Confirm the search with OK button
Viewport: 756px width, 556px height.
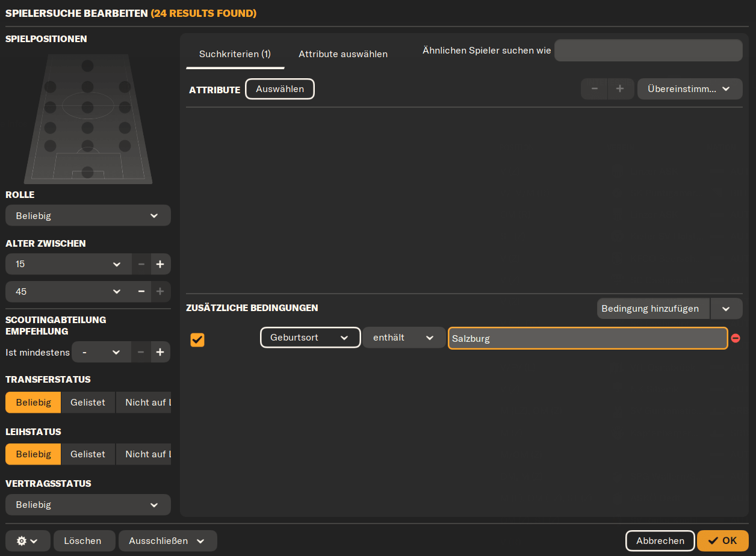723,541
